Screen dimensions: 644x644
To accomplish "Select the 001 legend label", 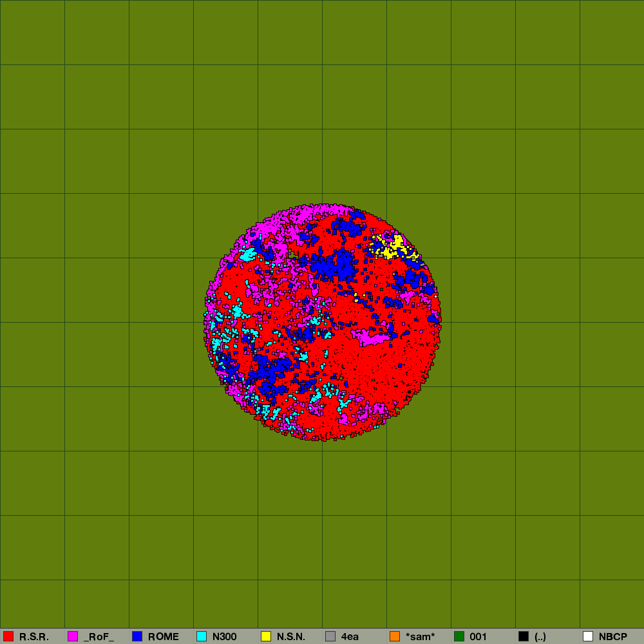I will coord(478,637).
